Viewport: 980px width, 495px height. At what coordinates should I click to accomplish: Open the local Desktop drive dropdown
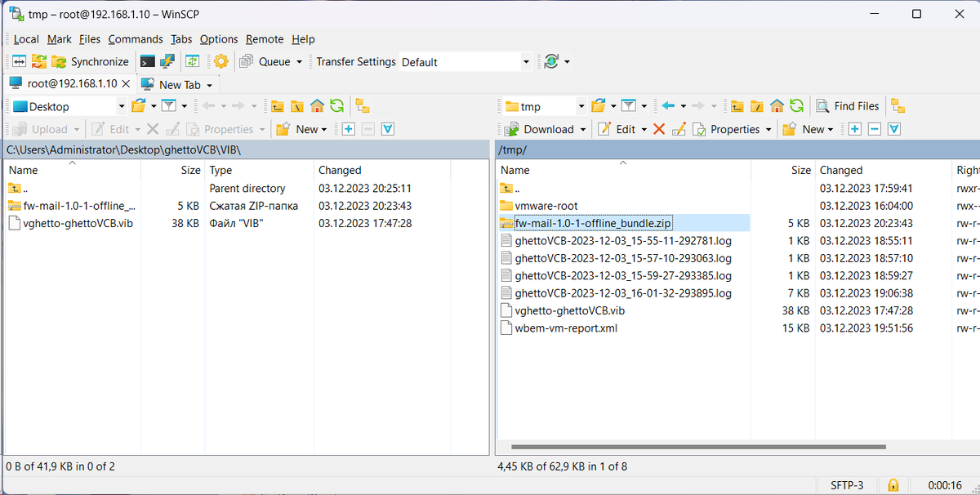click(x=122, y=106)
